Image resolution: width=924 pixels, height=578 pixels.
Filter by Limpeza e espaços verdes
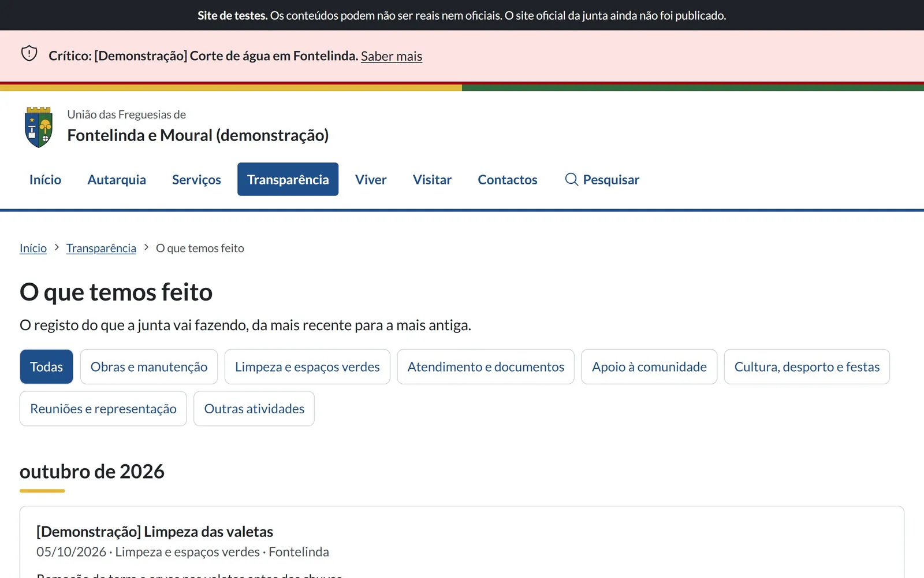(x=307, y=366)
